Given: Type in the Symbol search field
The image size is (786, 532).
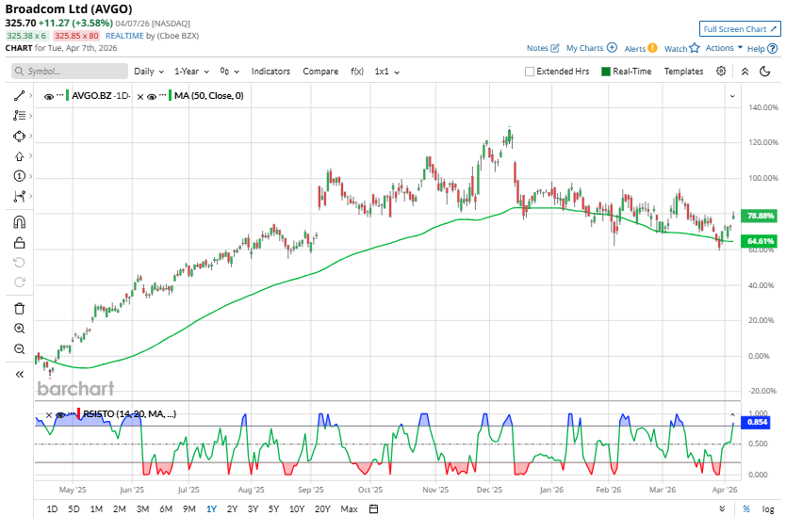Looking at the screenshot, I should pyautogui.click(x=70, y=72).
